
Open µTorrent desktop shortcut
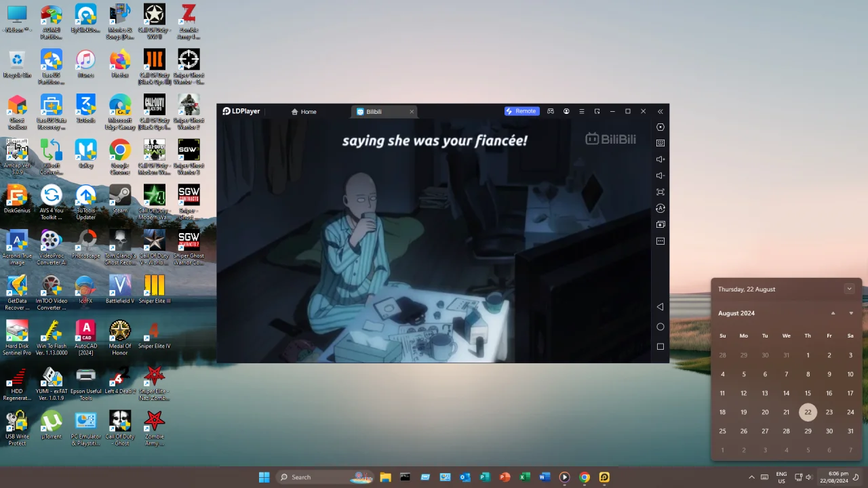click(x=52, y=426)
